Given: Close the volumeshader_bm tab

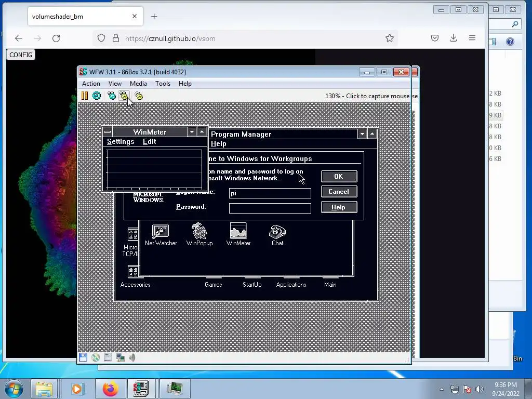Looking at the screenshot, I should click(x=135, y=16).
